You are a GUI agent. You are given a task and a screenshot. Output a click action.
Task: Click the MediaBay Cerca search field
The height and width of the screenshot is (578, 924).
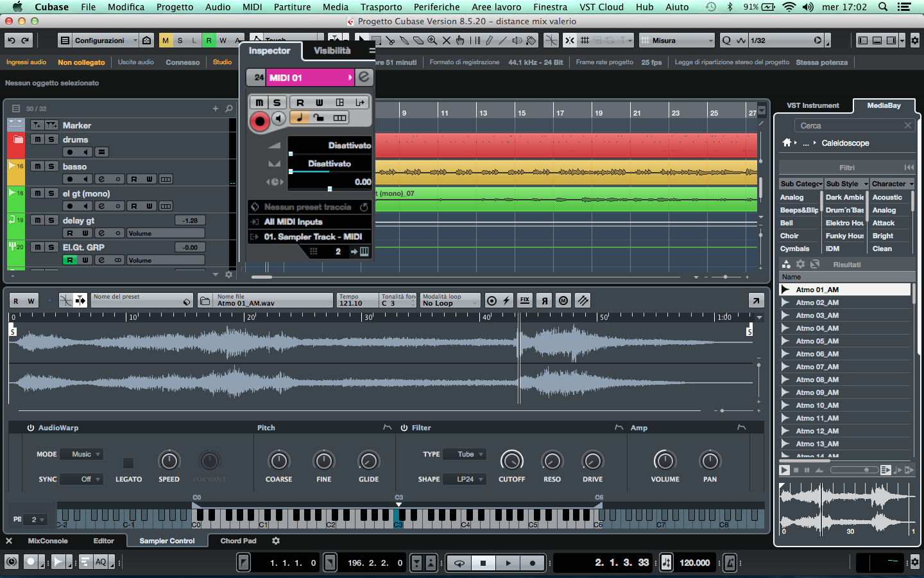pyautogui.click(x=853, y=126)
